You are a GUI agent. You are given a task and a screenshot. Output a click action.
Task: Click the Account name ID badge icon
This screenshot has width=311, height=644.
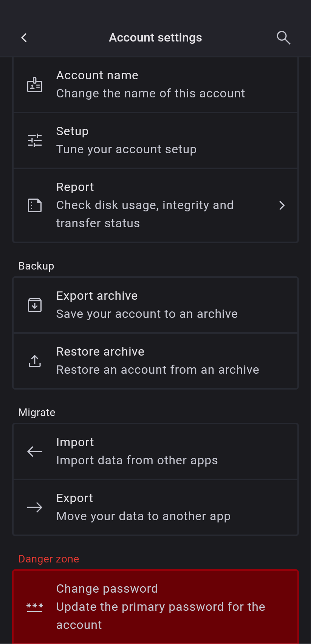click(x=35, y=85)
